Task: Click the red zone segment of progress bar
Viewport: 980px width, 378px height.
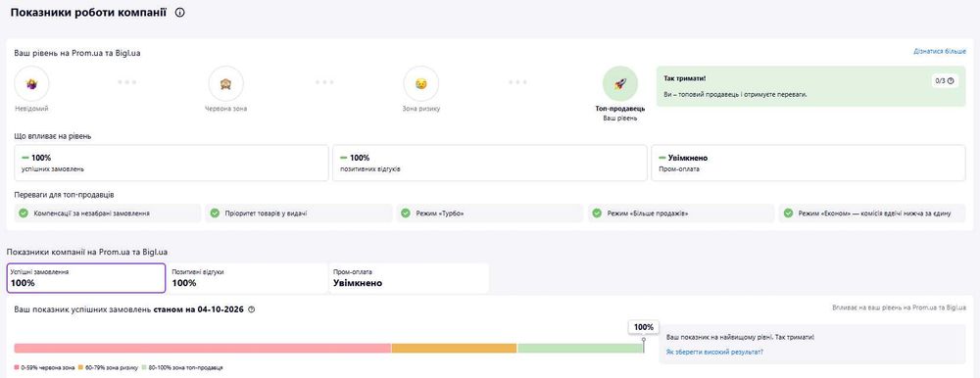Action: (x=203, y=348)
